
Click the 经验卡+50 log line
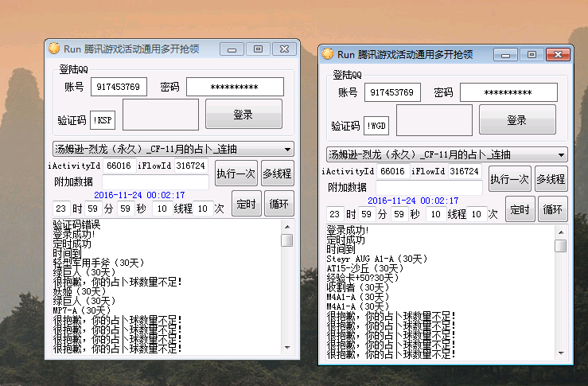tap(363, 278)
